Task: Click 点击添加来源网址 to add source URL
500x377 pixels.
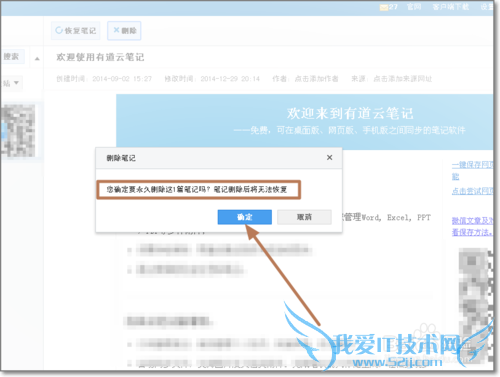Action: 402,79
